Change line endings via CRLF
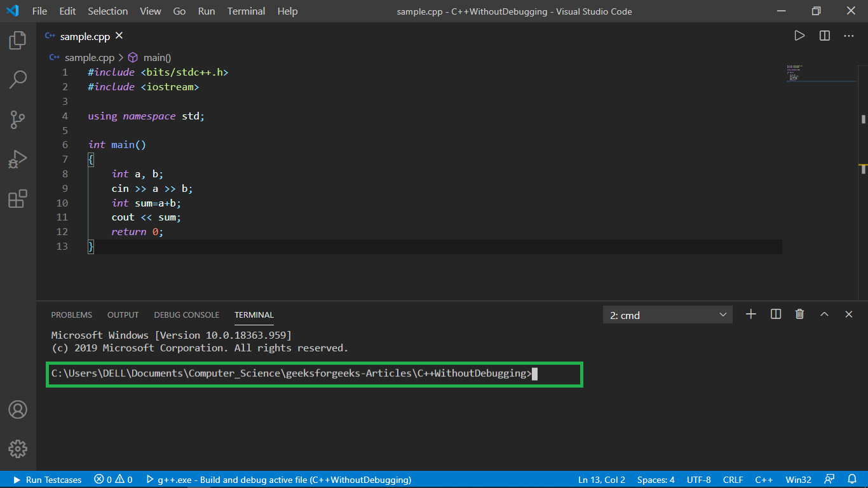 coord(733,480)
